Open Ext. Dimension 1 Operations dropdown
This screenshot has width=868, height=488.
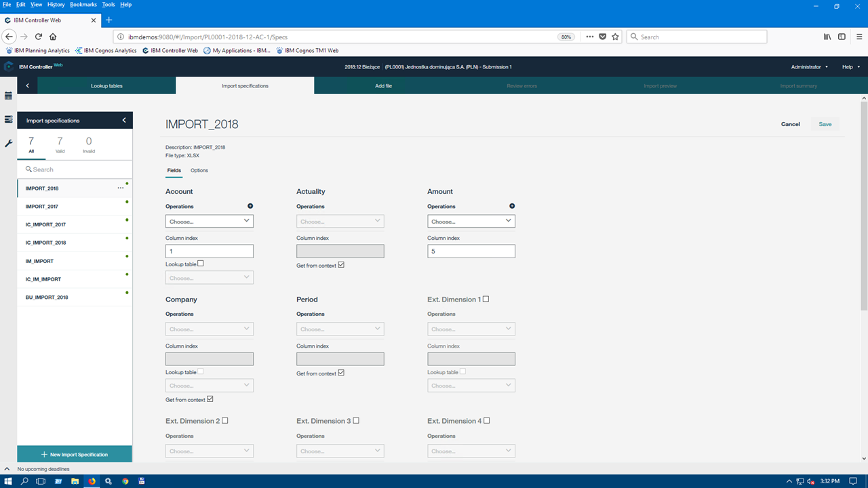pyautogui.click(x=471, y=329)
